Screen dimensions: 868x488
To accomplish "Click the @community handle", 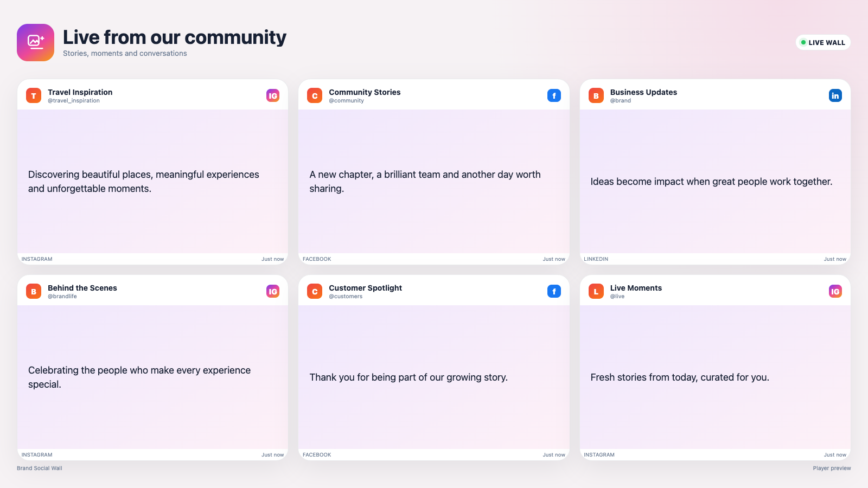I will pos(346,101).
